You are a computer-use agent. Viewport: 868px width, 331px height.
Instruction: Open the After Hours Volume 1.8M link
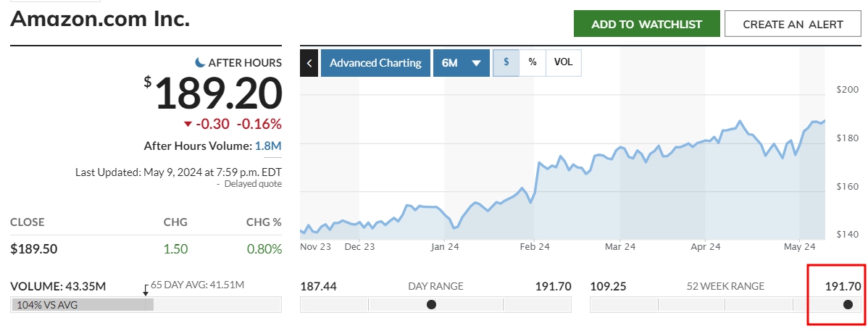pos(268,146)
